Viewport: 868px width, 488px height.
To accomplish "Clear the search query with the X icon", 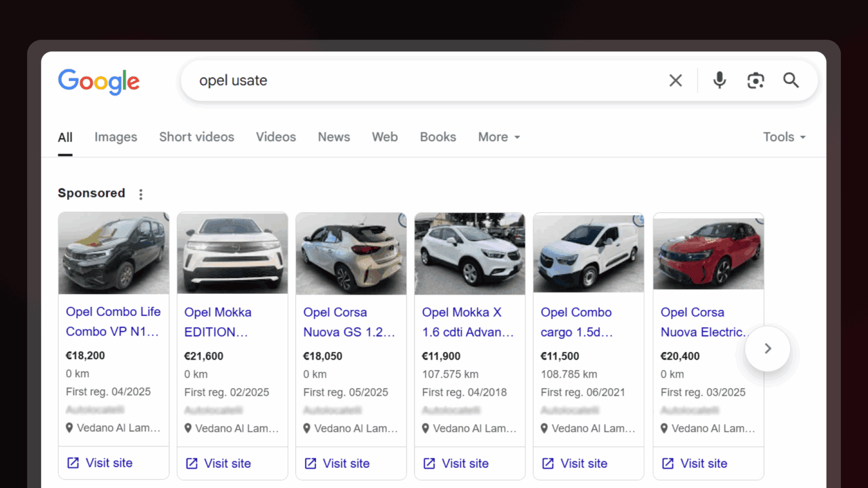I will point(676,80).
